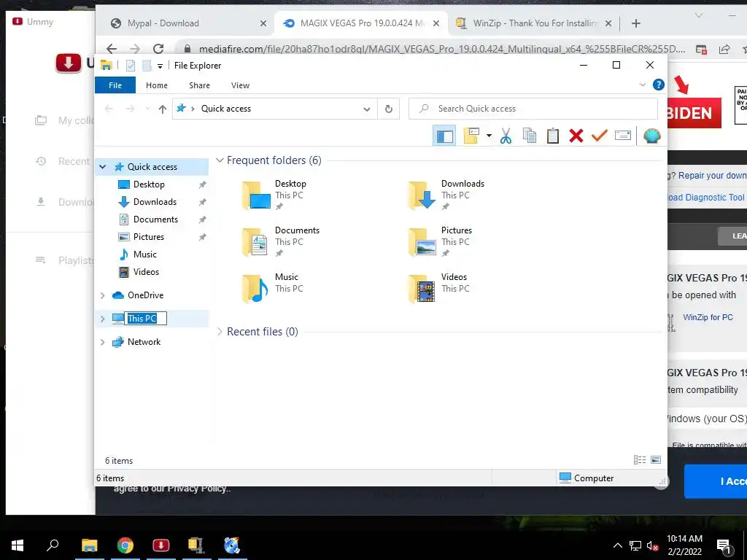Click the Chrome address bar URL
This screenshot has width=747, height=560.
pyautogui.click(x=441, y=49)
